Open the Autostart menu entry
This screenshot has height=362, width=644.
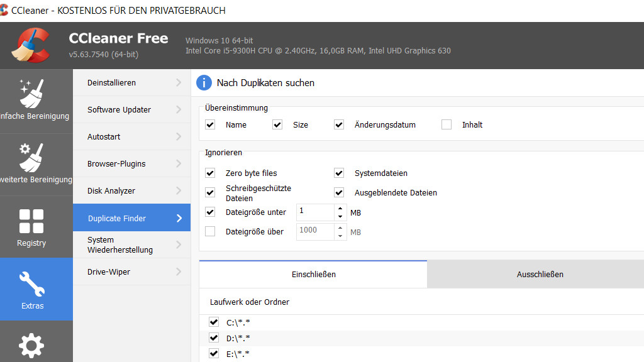click(104, 136)
